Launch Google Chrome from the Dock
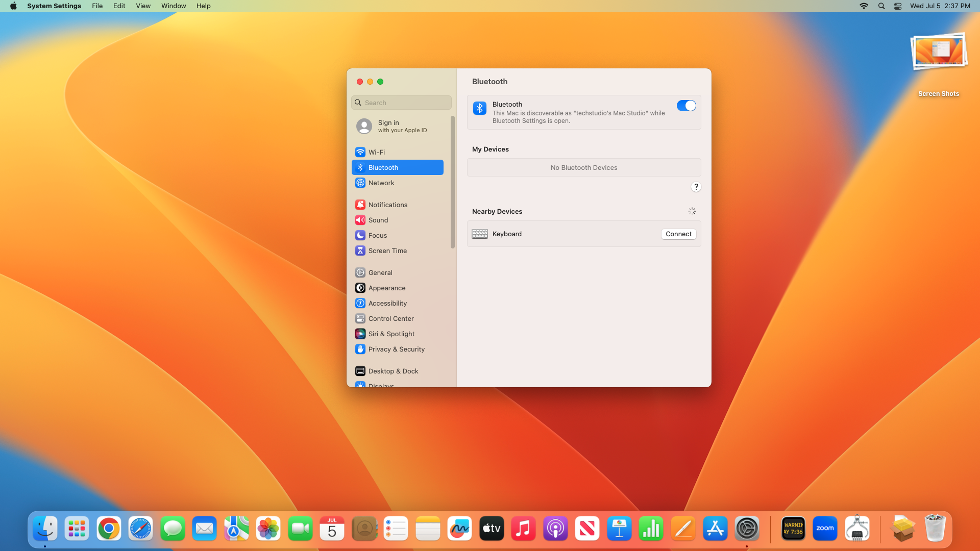This screenshot has height=551, width=980. [x=109, y=529]
